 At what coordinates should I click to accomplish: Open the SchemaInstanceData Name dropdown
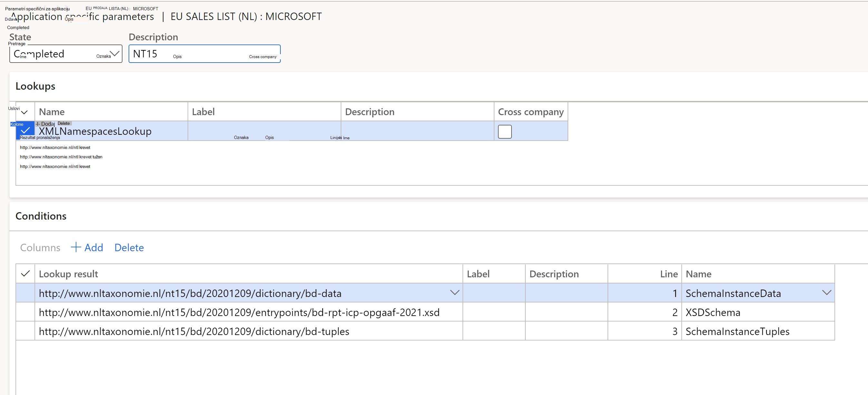[x=826, y=292]
